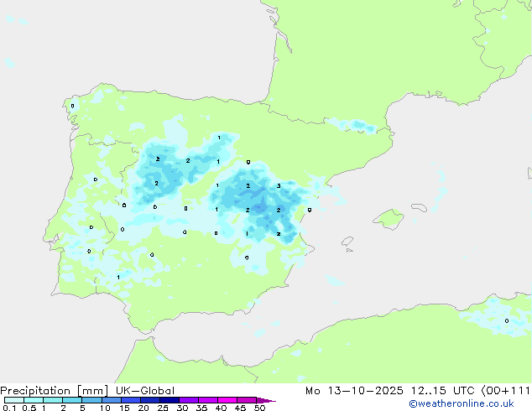Select the 45–50 mm legend color swatch
532x411 pixels.
pos(247,400)
